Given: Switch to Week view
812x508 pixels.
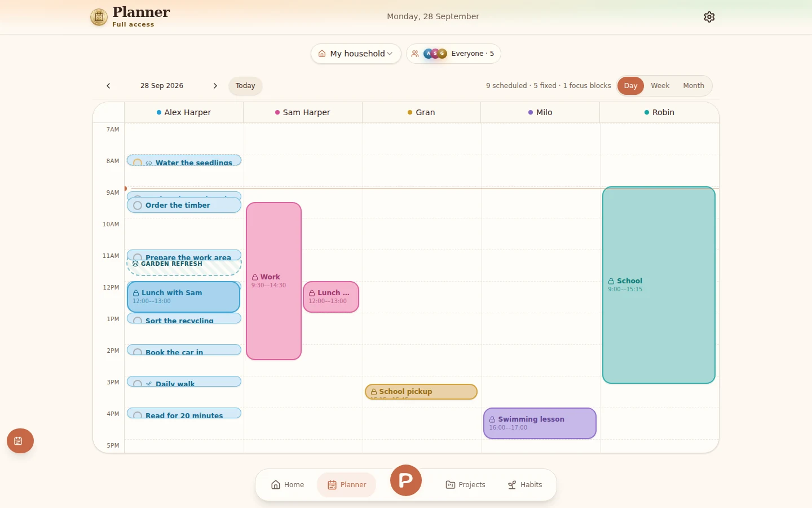Looking at the screenshot, I should coord(660,86).
